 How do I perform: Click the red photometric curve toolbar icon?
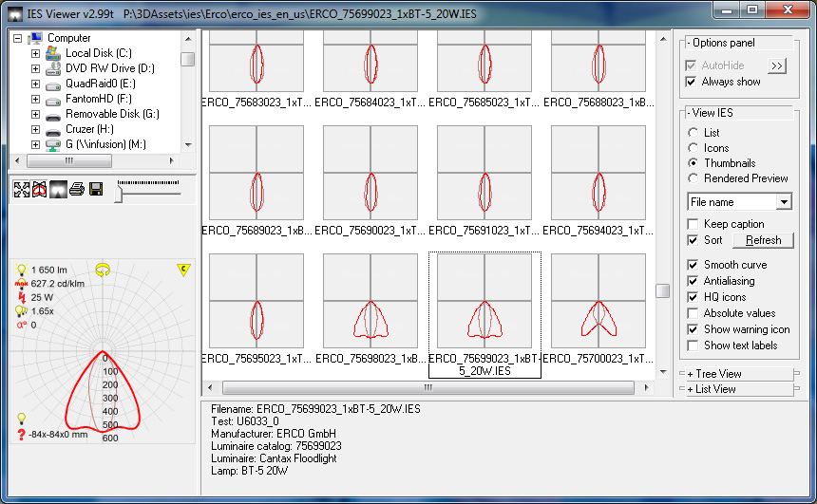tap(39, 190)
